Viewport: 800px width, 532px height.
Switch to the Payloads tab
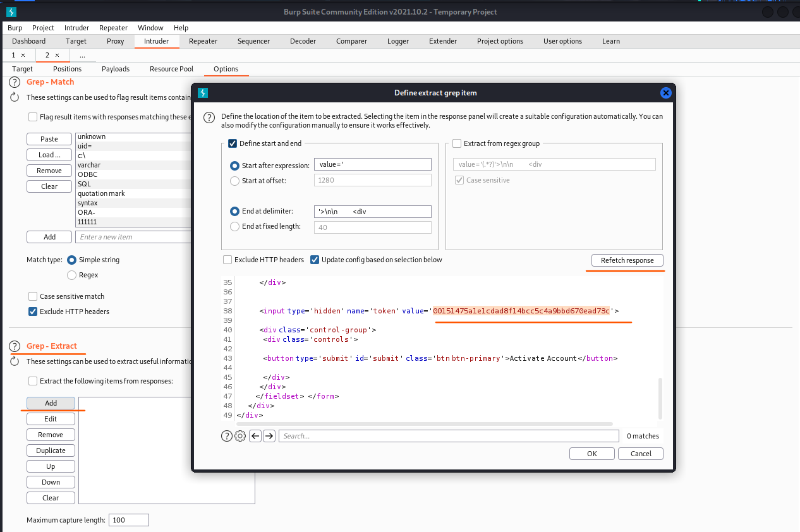point(116,69)
